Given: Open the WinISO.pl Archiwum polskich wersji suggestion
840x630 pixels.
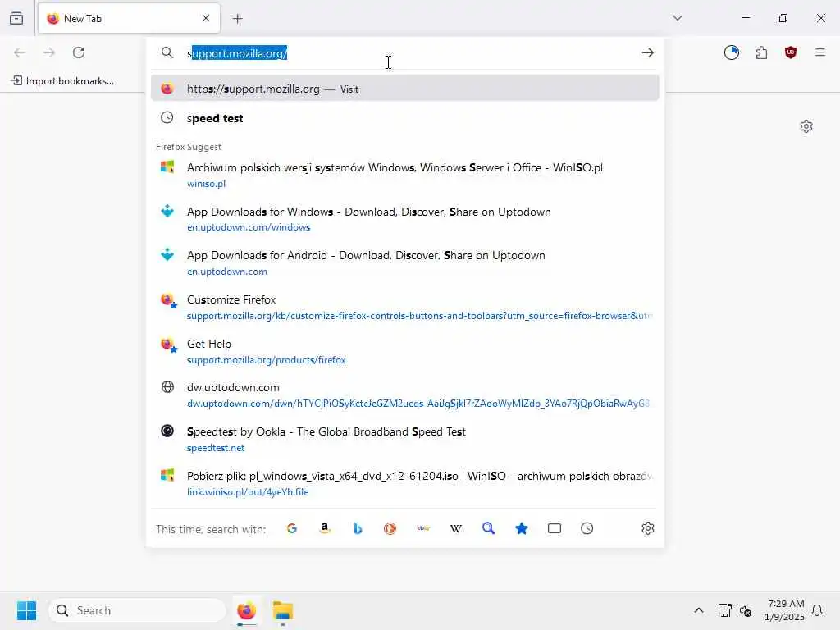Looking at the screenshot, I should tap(405, 175).
